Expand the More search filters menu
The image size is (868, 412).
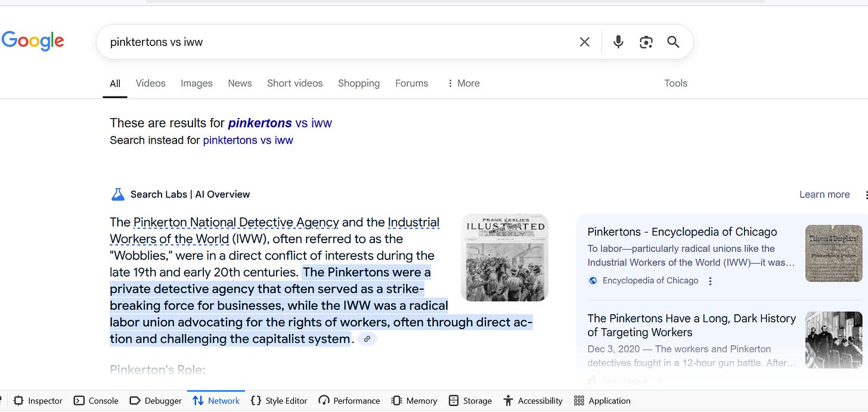click(x=463, y=83)
